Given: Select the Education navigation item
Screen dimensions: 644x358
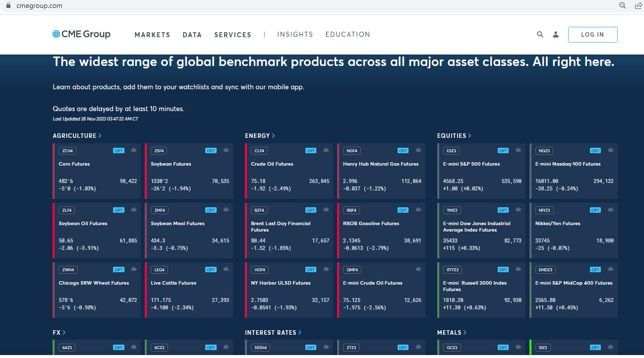Looking at the screenshot, I should pos(348,35).
